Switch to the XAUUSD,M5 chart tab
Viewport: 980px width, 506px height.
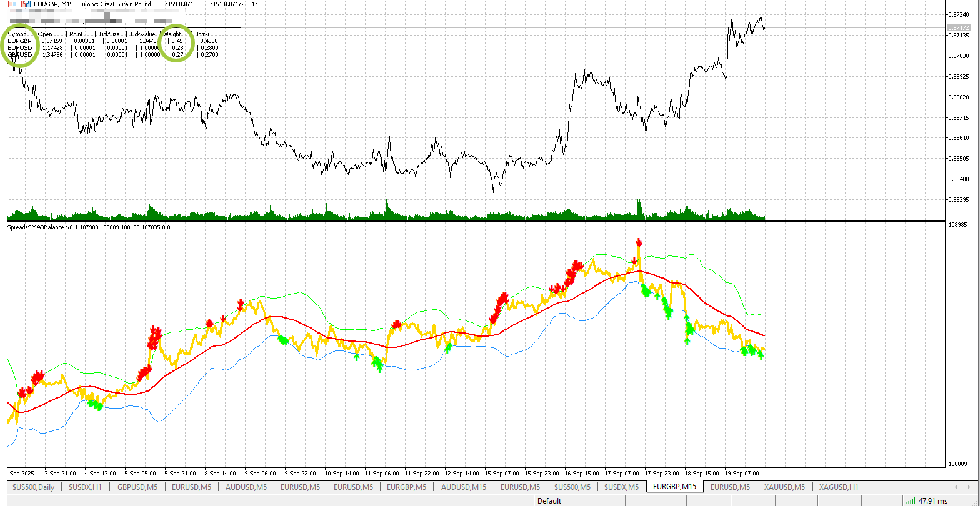pyautogui.click(x=784, y=487)
